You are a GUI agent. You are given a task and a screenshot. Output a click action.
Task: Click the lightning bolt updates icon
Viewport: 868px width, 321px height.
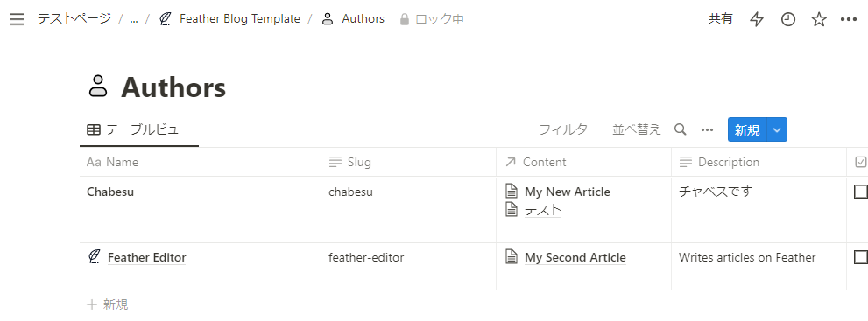[x=756, y=19]
